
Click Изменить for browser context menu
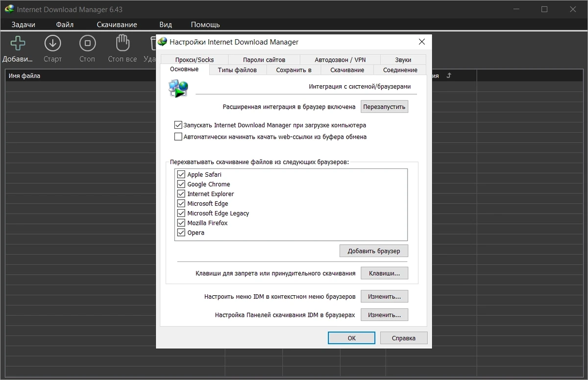click(x=385, y=296)
